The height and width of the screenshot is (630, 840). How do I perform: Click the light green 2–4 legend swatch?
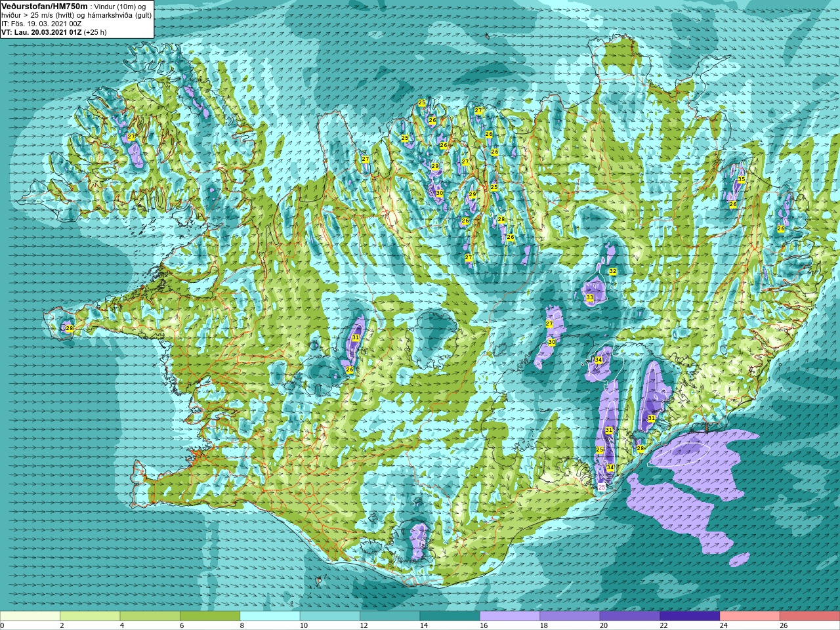pos(90,616)
